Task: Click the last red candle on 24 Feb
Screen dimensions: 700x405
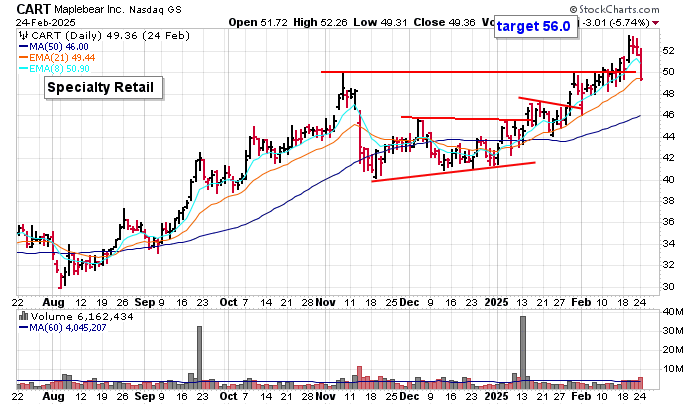Action: coord(642,64)
